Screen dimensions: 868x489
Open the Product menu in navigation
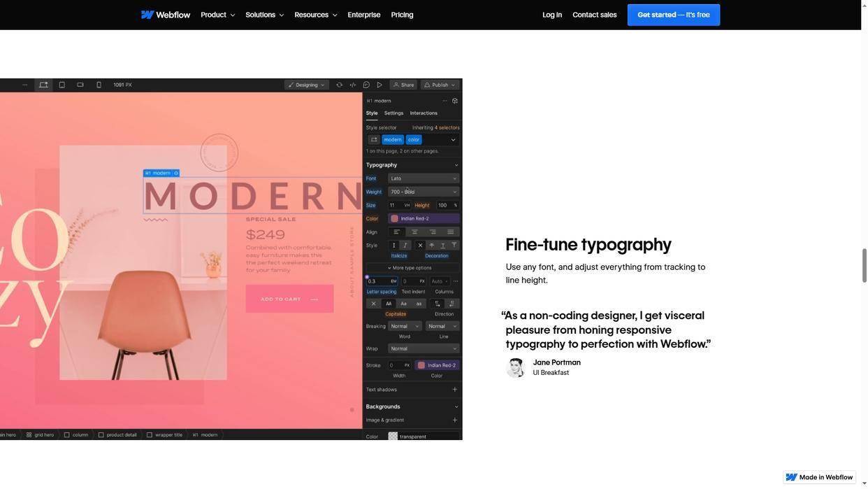pyautogui.click(x=217, y=15)
